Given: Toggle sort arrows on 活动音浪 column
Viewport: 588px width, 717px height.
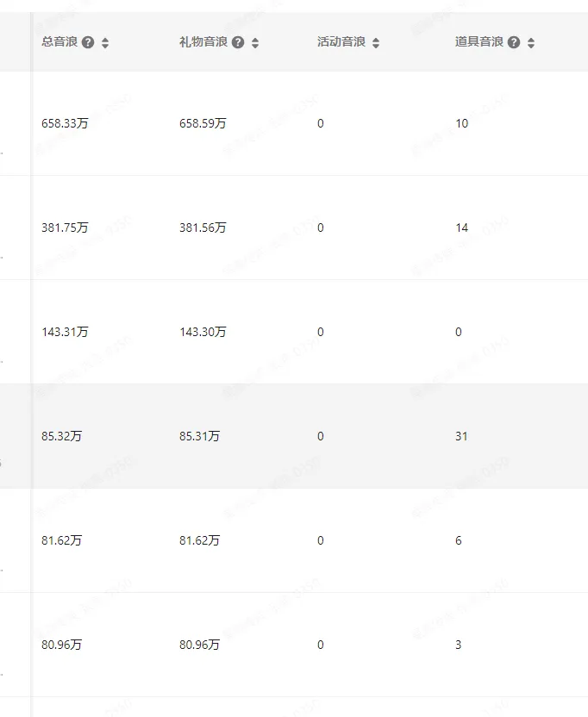Looking at the screenshot, I should click(376, 42).
